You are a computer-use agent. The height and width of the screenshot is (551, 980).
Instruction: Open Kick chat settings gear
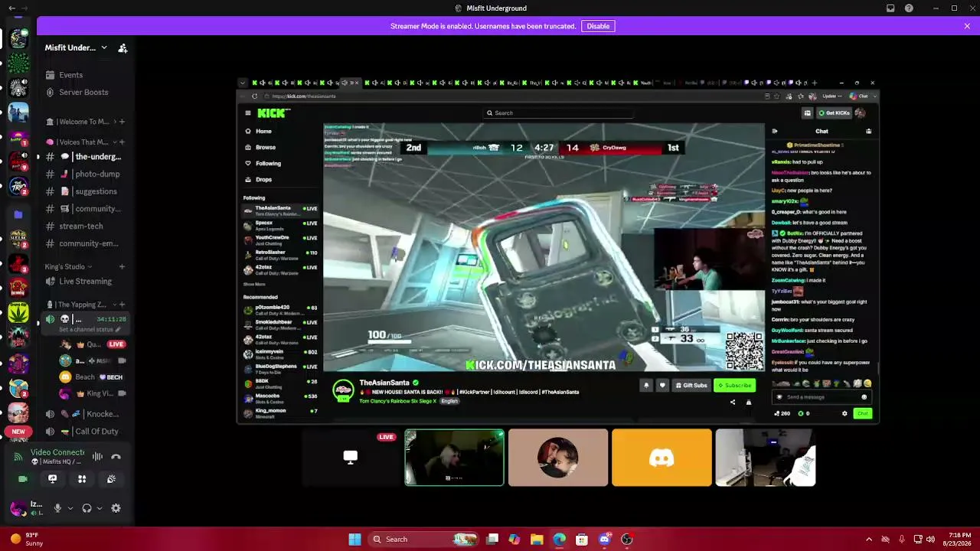844,414
